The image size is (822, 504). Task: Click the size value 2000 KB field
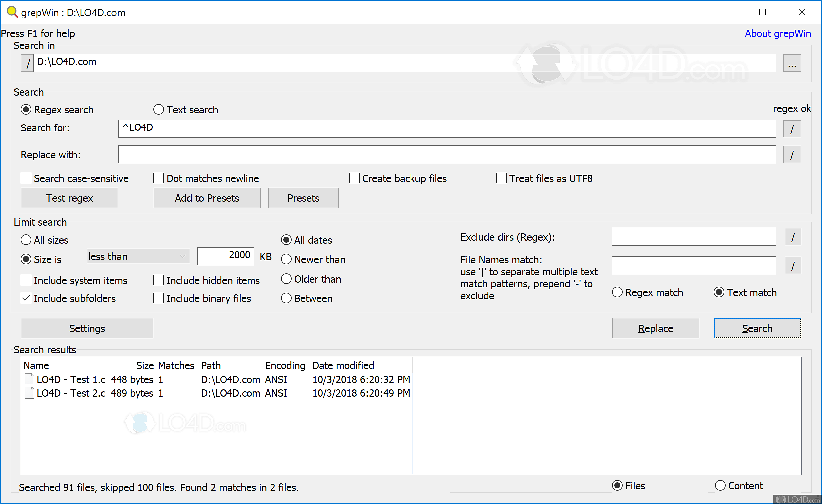(225, 256)
